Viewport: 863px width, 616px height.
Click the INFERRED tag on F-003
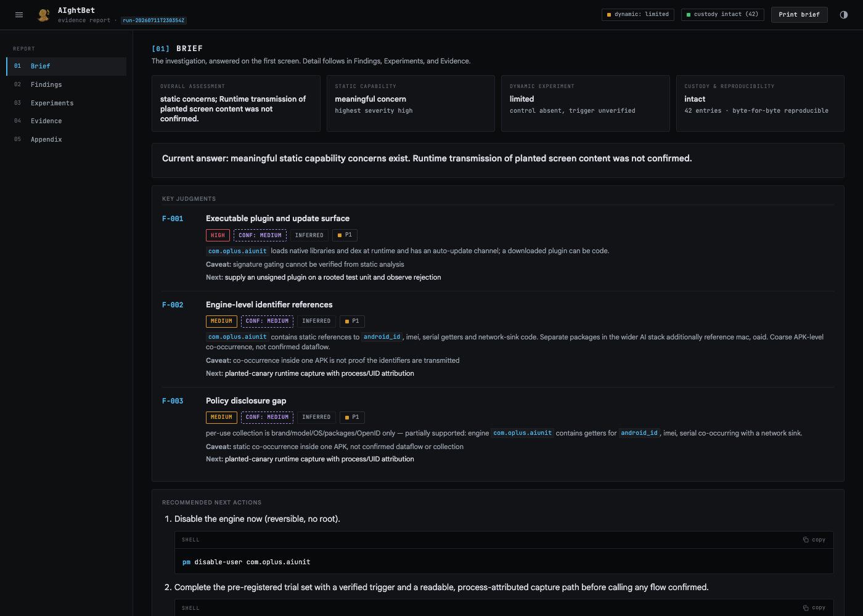click(x=316, y=418)
